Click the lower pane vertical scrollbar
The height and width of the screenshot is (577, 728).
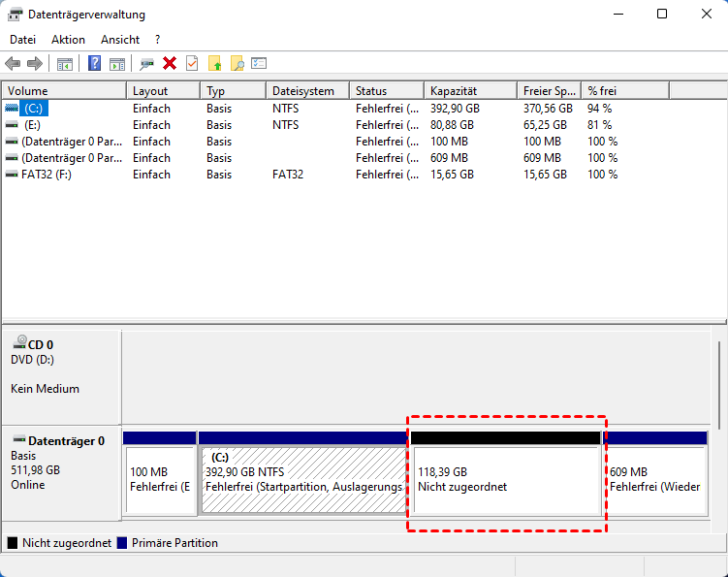tap(719, 386)
